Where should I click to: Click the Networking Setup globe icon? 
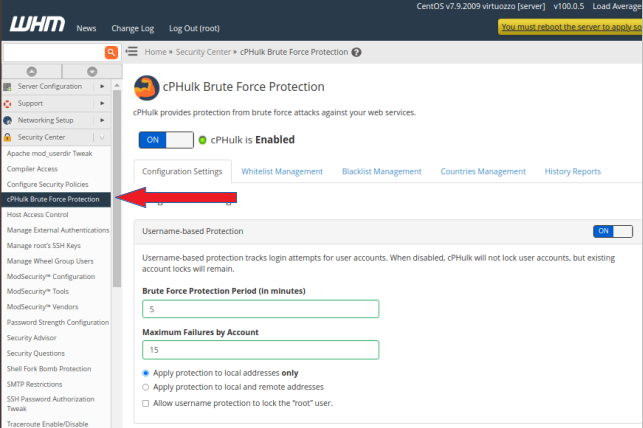pyautogui.click(x=7, y=121)
